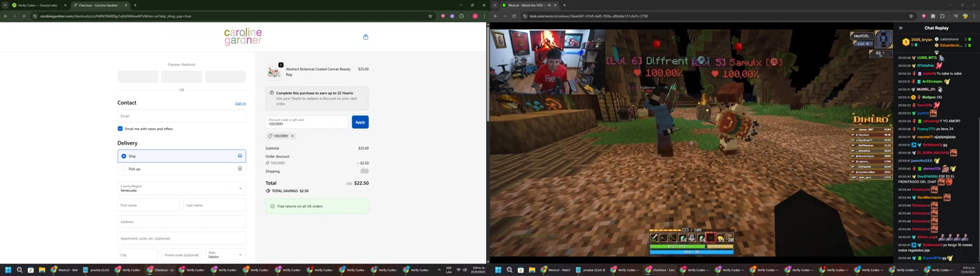Open Extensions puzzle icon in Kick window
The image size is (980, 276).
click(x=942, y=16)
